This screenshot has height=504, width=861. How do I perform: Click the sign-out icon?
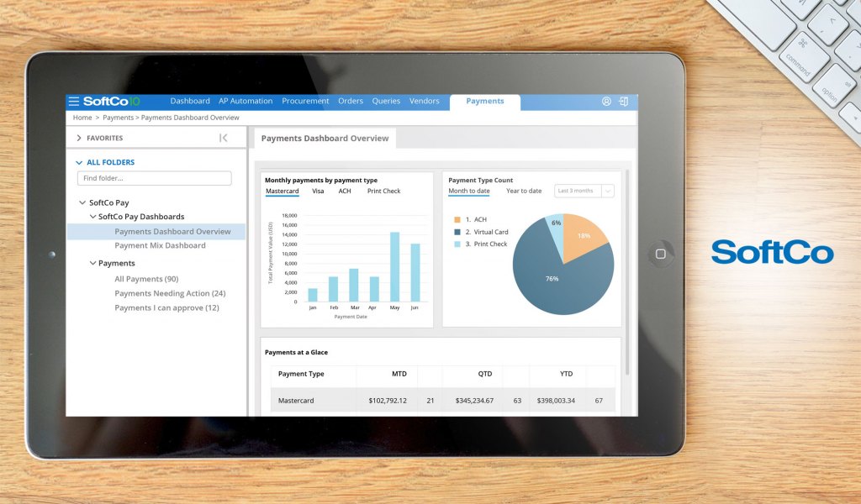click(x=623, y=101)
